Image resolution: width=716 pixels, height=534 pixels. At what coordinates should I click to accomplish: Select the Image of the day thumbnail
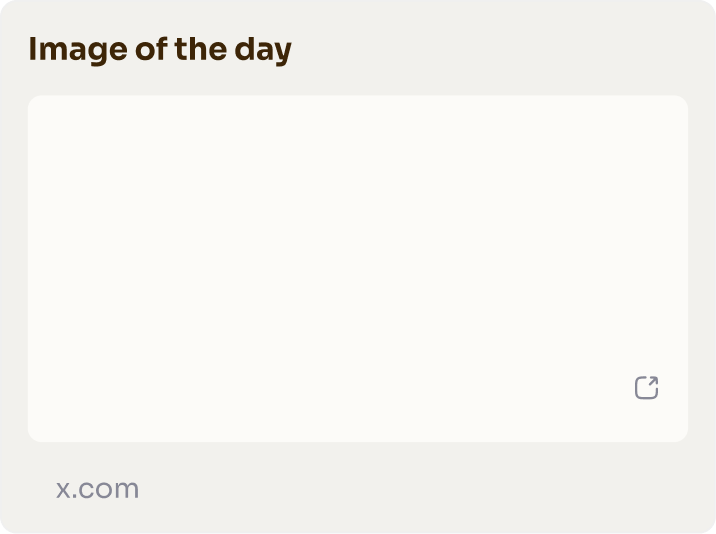(x=357, y=268)
